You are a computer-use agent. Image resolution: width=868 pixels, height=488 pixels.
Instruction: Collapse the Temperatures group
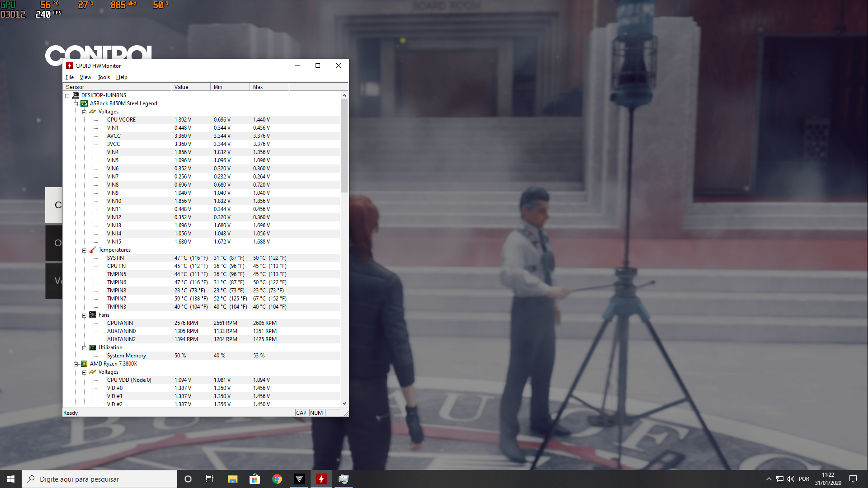pos(85,250)
